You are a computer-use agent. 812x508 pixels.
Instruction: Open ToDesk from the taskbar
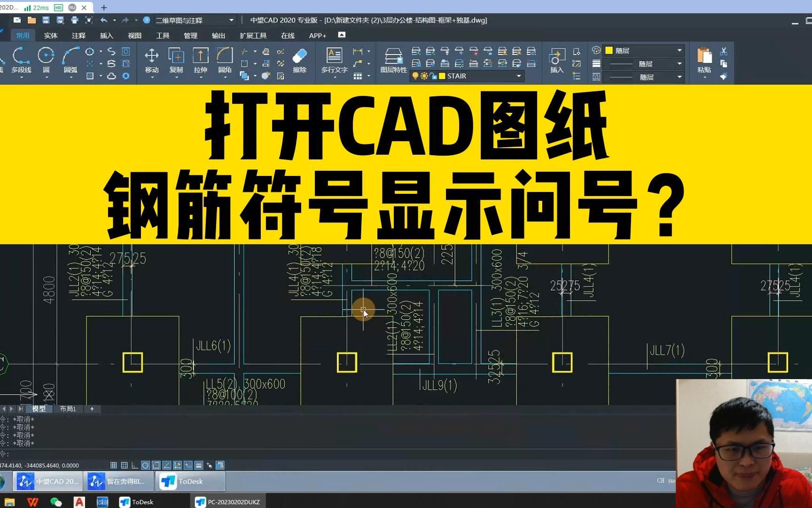point(187,481)
